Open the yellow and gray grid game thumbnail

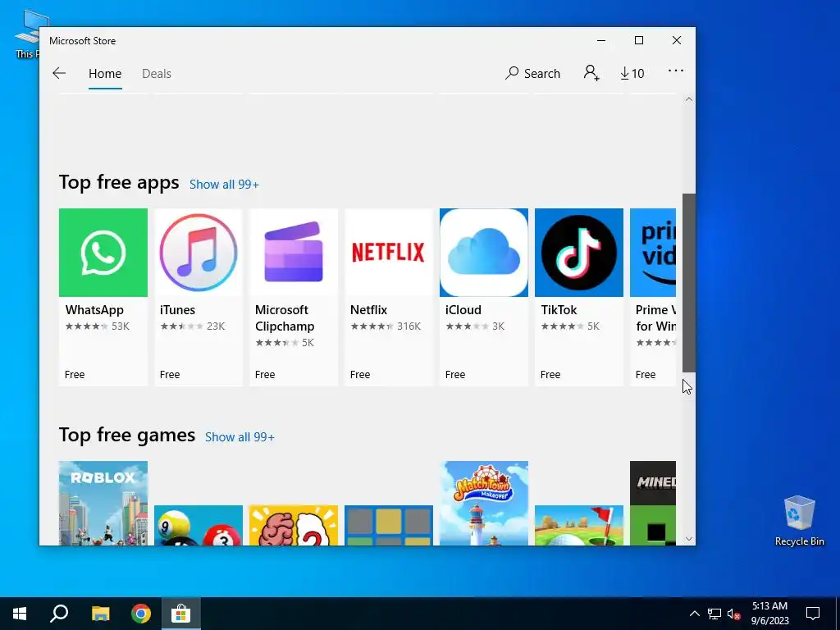tap(388, 525)
